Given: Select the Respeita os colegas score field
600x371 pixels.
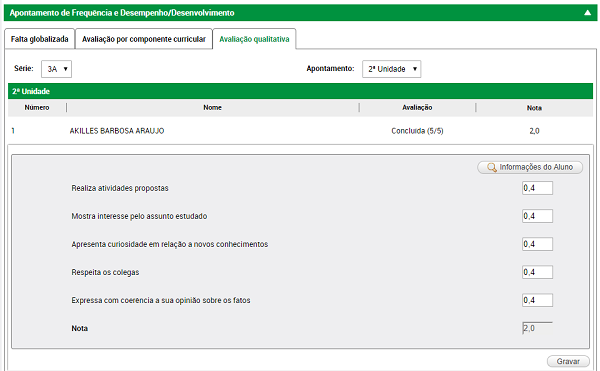Looking at the screenshot, I should click(537, 272).
